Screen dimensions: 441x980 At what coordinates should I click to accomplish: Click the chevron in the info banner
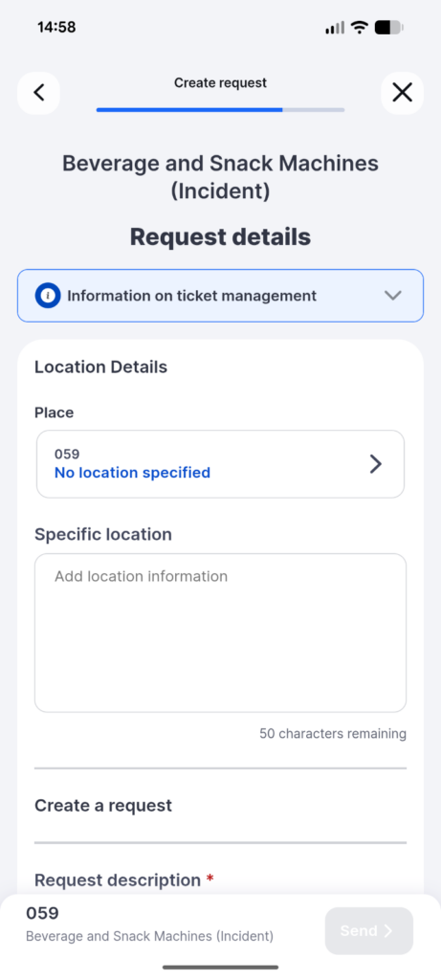click(393, 296)
